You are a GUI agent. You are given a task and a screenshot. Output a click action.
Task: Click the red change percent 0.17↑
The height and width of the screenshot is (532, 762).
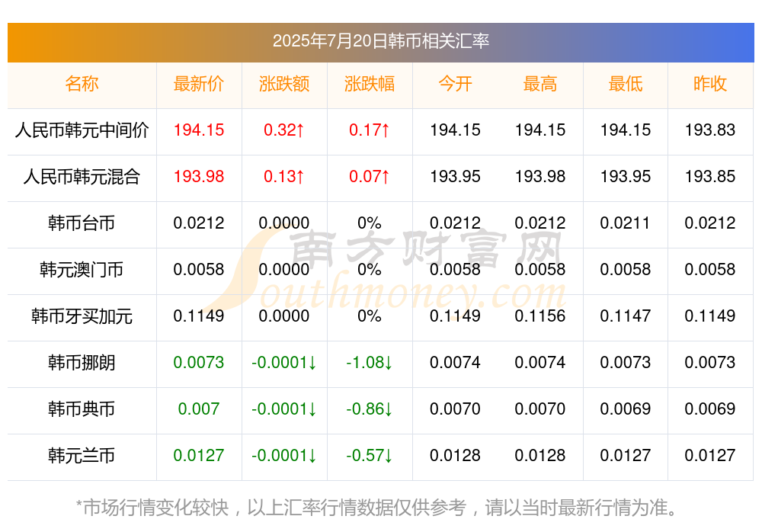tap(370, 130)
